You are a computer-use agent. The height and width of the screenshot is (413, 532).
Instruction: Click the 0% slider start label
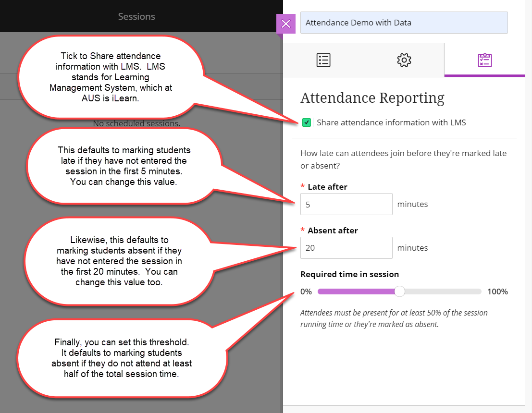click(306, 292)
